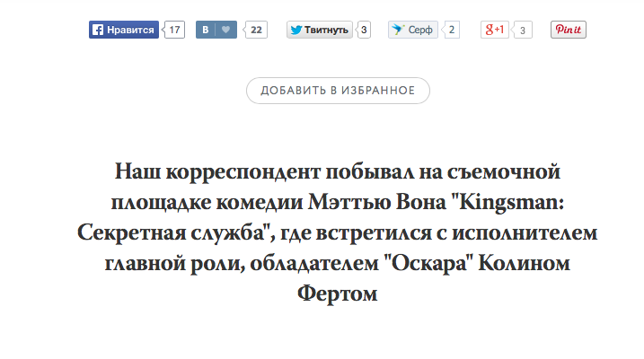Screen dimensions: 644x359
Task: Click the VK heart like icon
Action: click(x=225, y=30)
